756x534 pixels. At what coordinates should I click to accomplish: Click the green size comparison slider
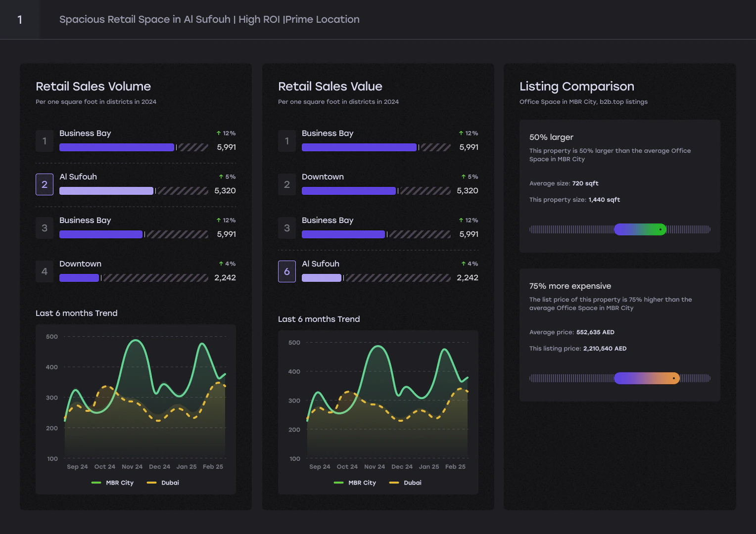coord(640,229)
